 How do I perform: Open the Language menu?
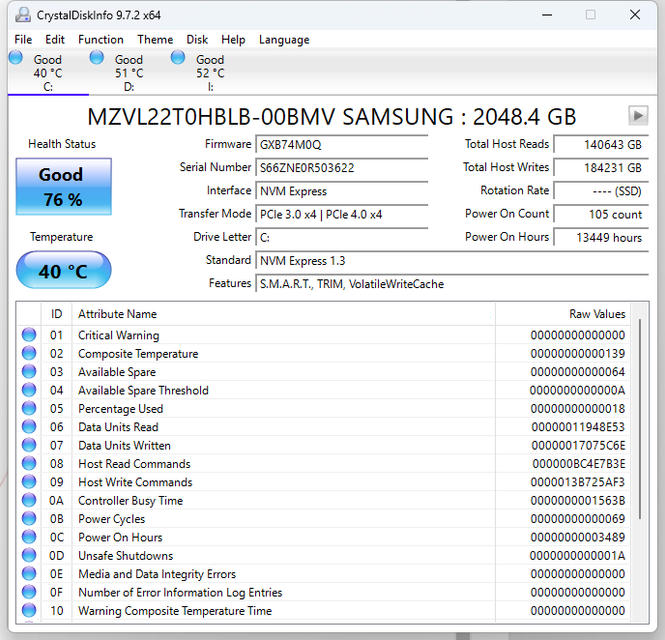tap(284, 40)
